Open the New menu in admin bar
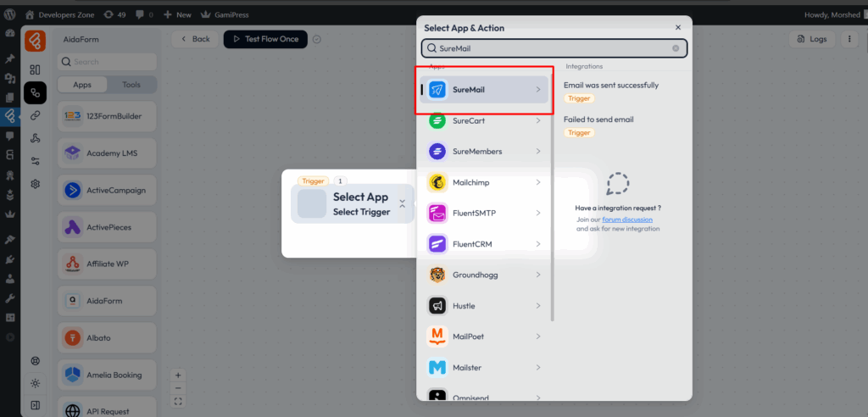This screenshot has height=417, width=868. 177,15
